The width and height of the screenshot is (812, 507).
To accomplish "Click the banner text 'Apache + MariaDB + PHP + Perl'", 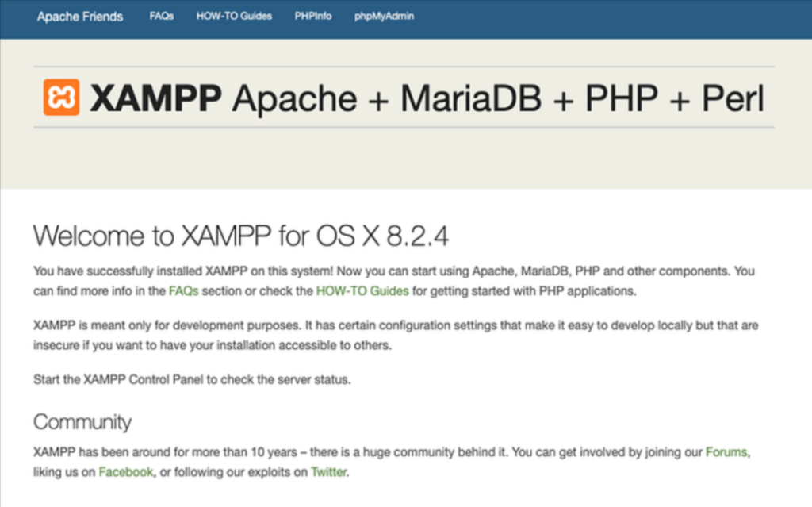I will point(498,98).
